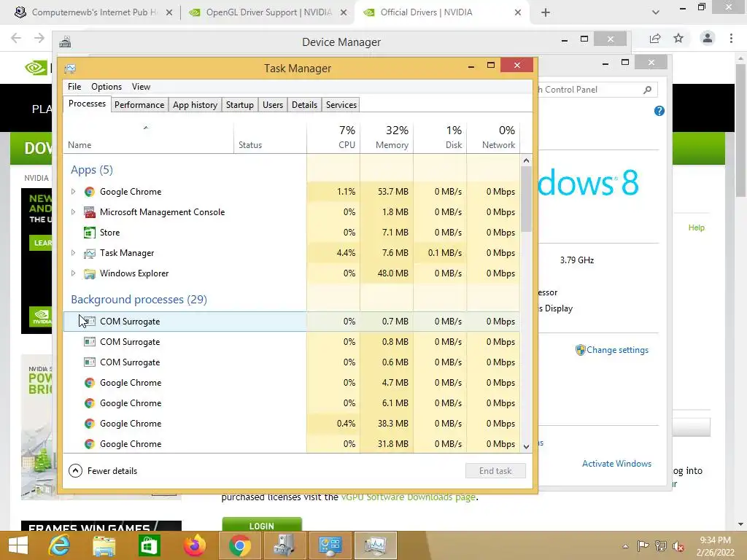Switch to the Details tab

tap(304, 105)
